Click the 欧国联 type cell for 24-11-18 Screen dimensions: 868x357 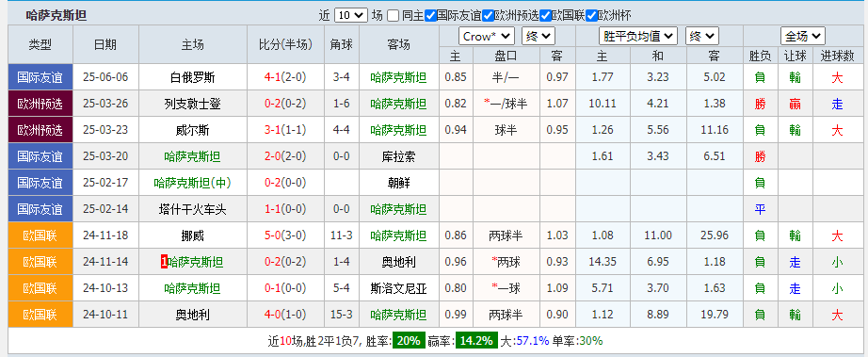[40, 235]
